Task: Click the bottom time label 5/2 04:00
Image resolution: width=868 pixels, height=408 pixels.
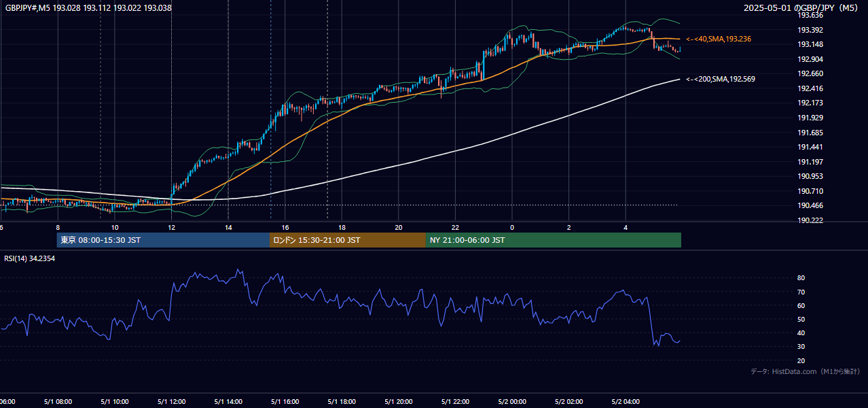Action: pos(626,402)
